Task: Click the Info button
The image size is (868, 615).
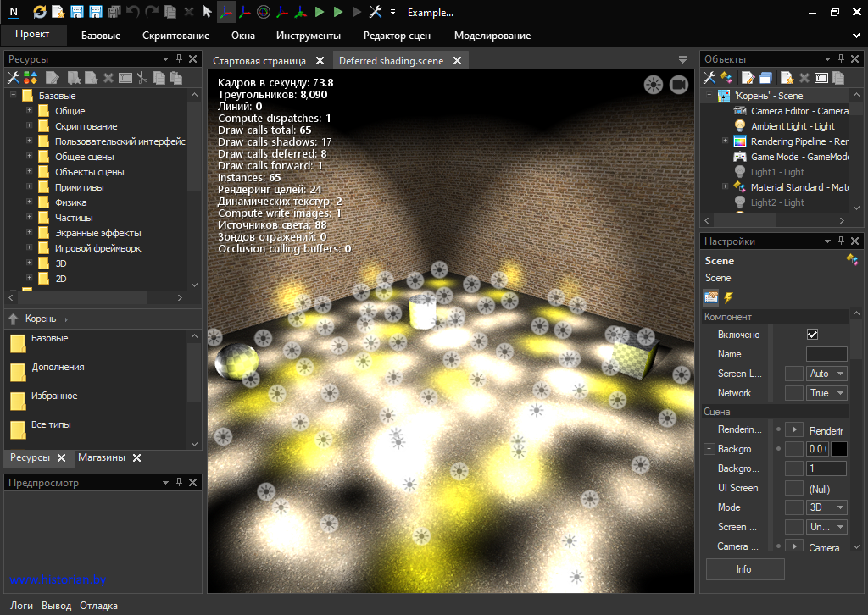Action: [x=744, y=569]
